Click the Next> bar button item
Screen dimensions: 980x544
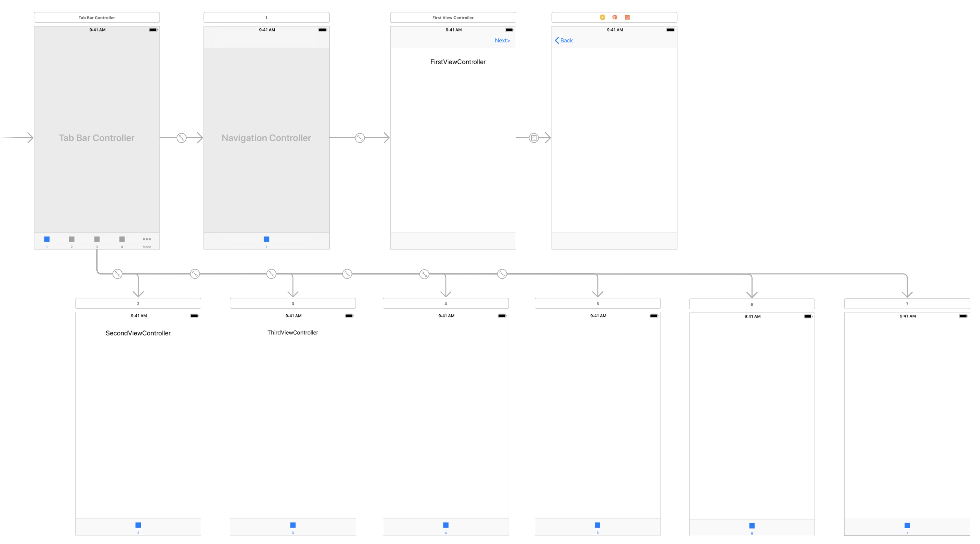(x=502, y=40)
